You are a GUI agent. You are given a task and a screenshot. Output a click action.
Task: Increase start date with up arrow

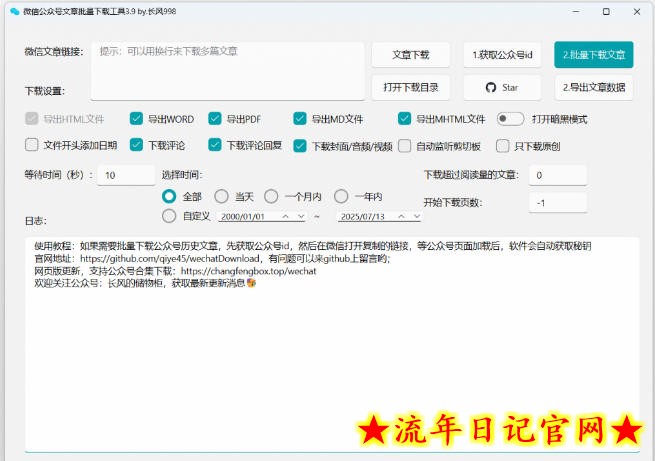point(285,216)
